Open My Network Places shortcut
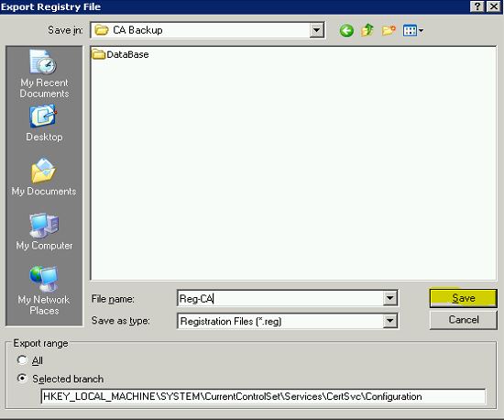Image resolution: width=504 pixels, height=420 pixels. 44,291
